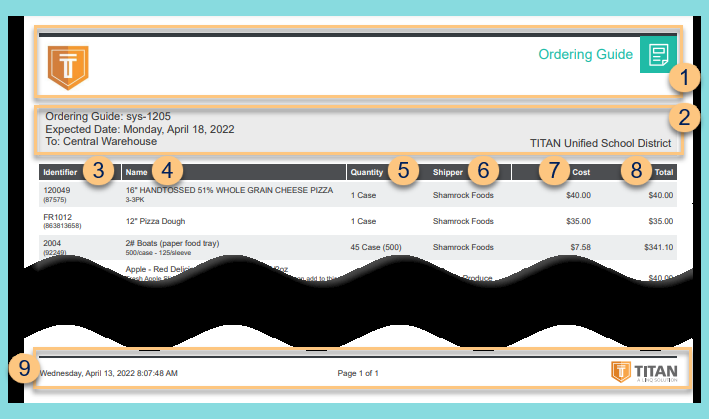The height and width of the screenshot is (419, 709).
Task: Click '3-3PK' description under cheese pizza
Action: point(135,199)
